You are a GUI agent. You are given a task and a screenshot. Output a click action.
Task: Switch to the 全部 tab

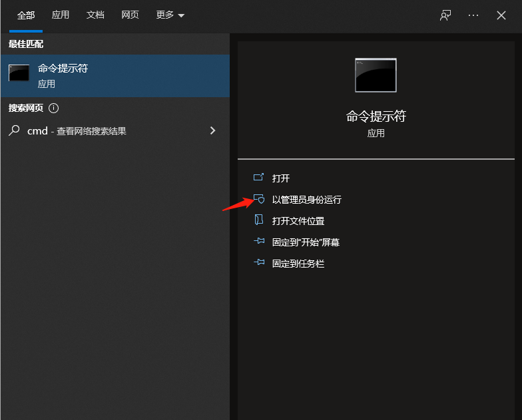[26, 15]
